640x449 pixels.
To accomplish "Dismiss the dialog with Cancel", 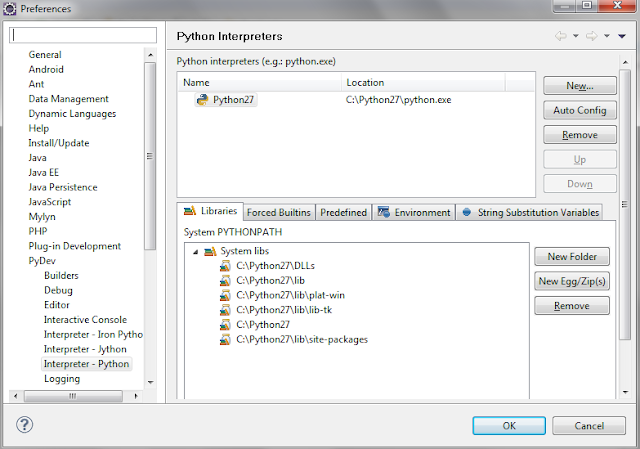I will click(x=589, y=426).
